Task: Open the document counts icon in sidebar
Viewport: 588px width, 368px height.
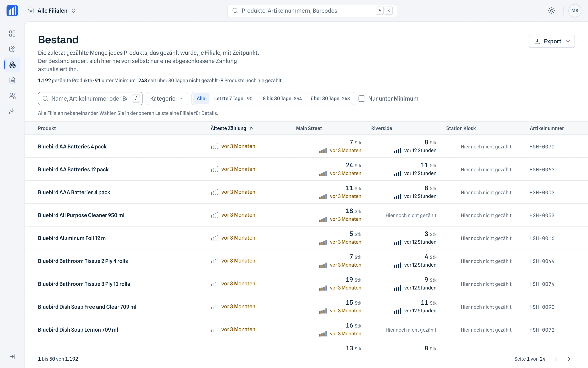Action: tap(12, 80)
